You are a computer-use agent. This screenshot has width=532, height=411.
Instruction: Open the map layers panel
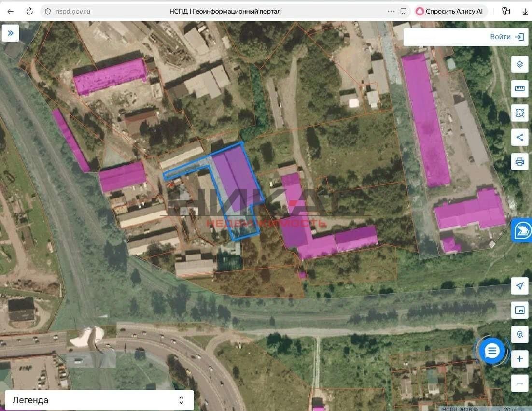tap(519, 64)
